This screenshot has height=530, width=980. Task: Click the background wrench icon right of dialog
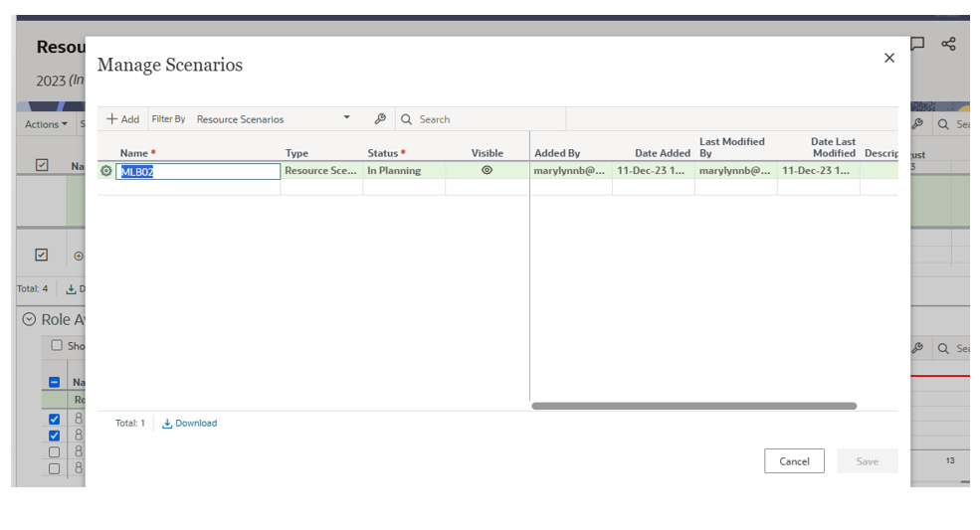917,124
